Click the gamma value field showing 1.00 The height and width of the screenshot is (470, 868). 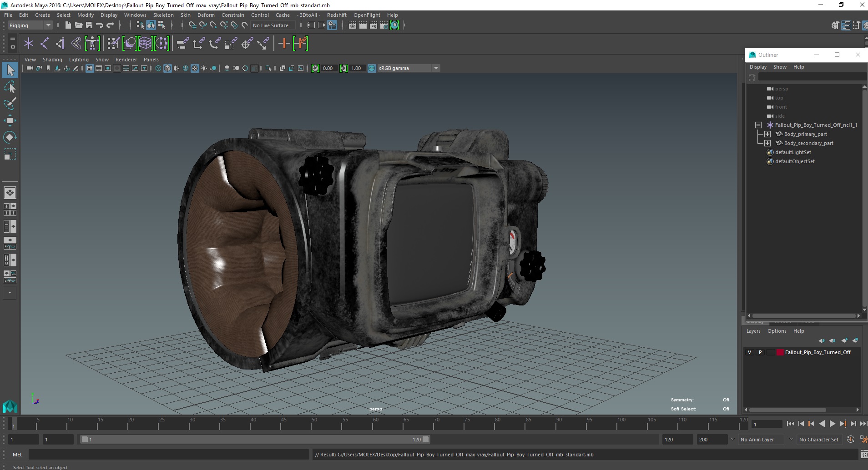click(357, 68)
